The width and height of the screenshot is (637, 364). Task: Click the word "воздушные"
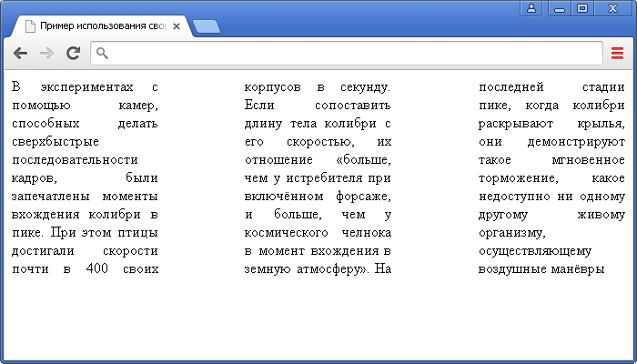tap(513, 269)
